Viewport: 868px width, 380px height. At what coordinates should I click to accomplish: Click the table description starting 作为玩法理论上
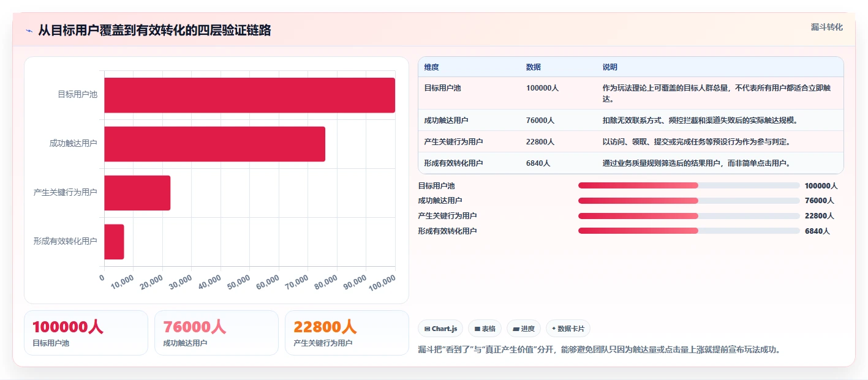[x=717, y=93]
